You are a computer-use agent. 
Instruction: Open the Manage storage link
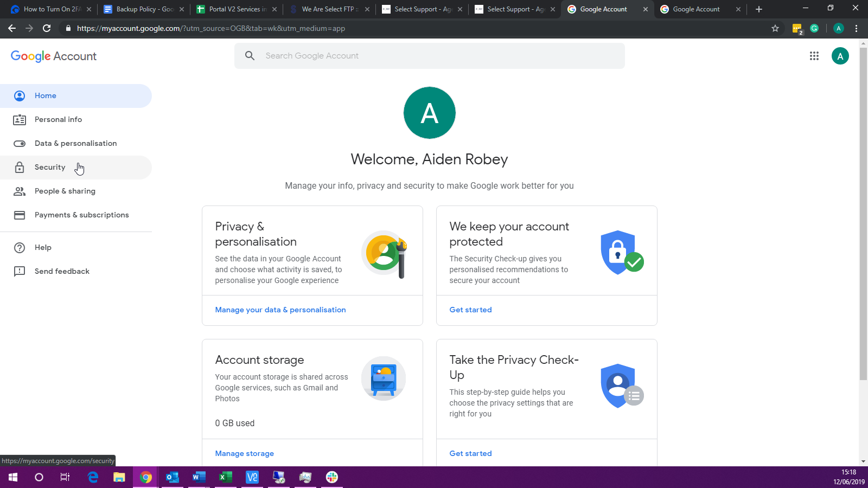tap(245, 454)
